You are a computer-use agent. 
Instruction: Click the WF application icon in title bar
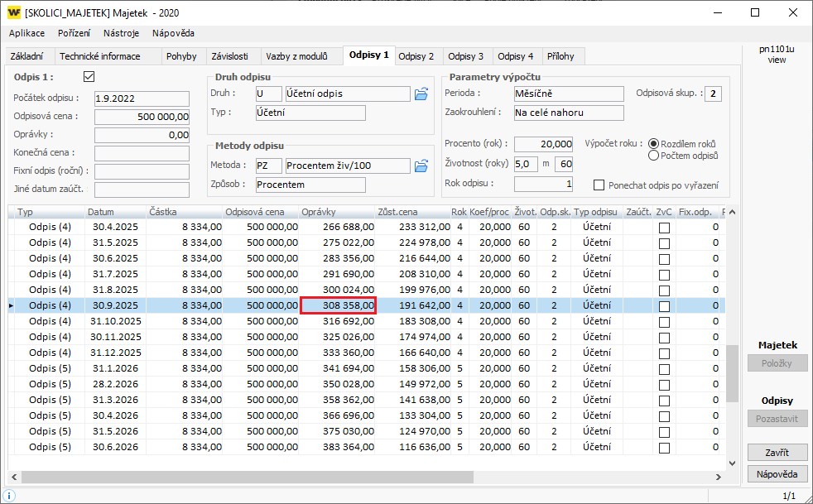13,13
